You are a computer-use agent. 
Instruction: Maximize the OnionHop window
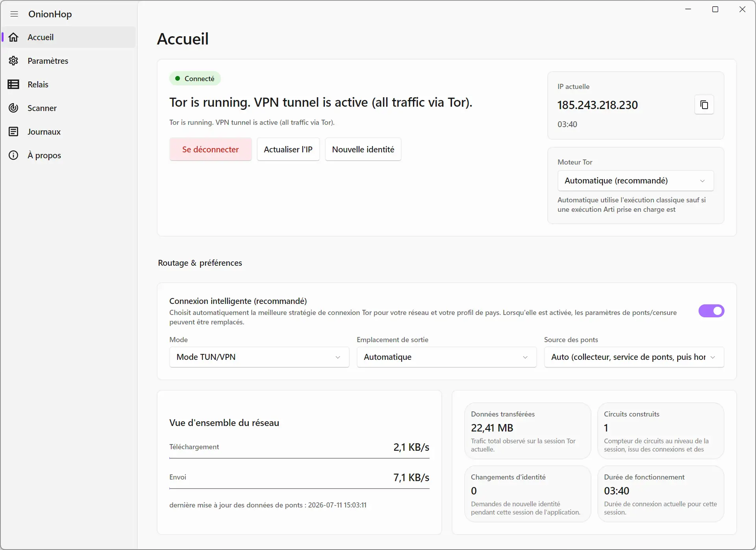[x=715, y=9]
